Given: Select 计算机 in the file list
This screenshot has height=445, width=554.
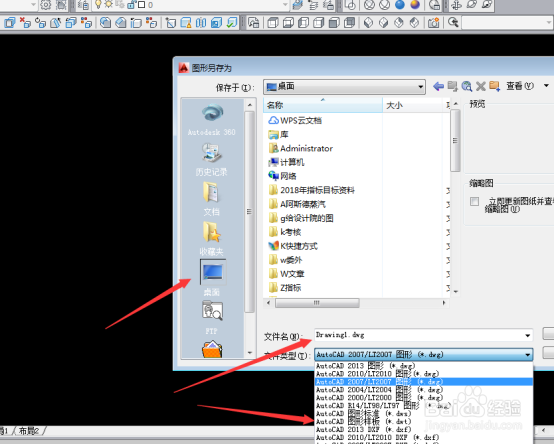Looking at the screenshot, I should click(x=286, y=162).
